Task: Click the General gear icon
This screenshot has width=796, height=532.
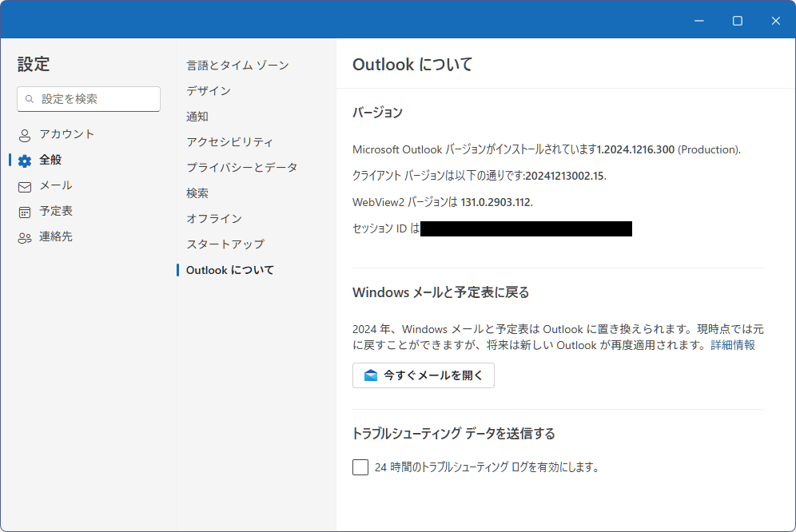Action: [x=25, y=161]
